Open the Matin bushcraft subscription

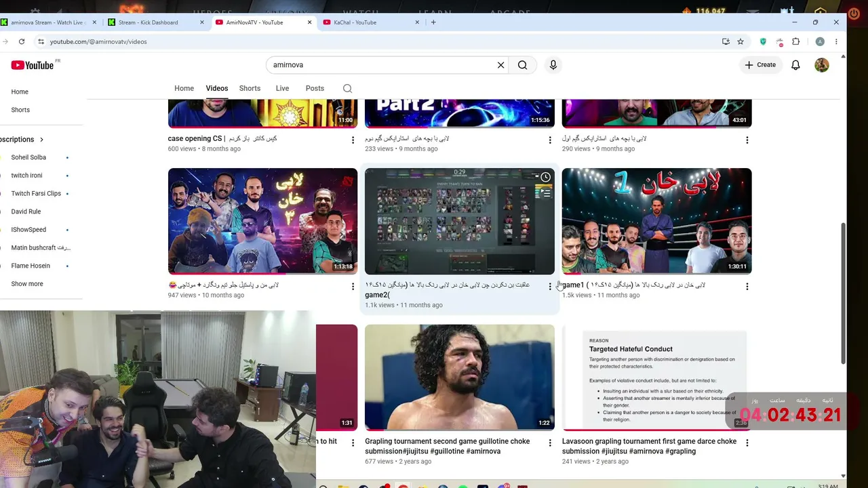tap(41, 248)
